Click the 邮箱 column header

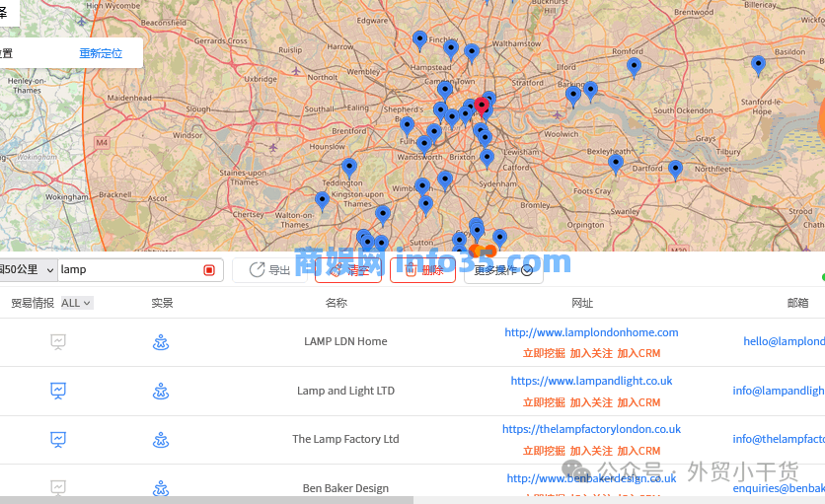tap(797, 303)
